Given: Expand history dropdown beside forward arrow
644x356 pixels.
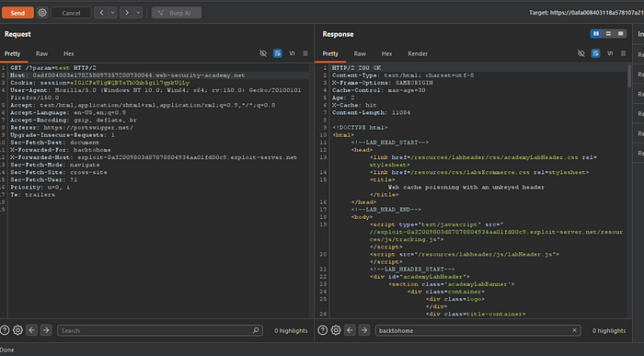Looking at the screenshot, I should 138,13.
